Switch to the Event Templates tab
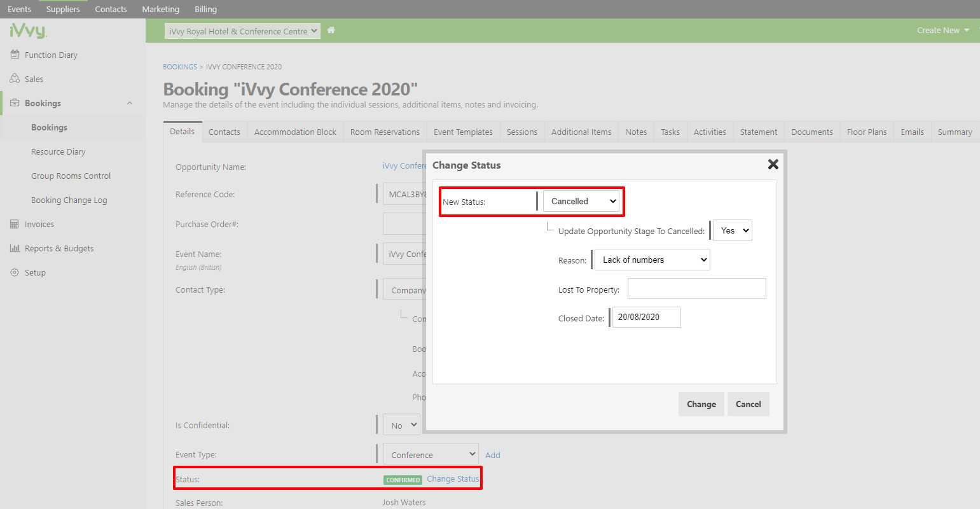Viewport: 980px width, 509px height. click(x=463, y=132)
